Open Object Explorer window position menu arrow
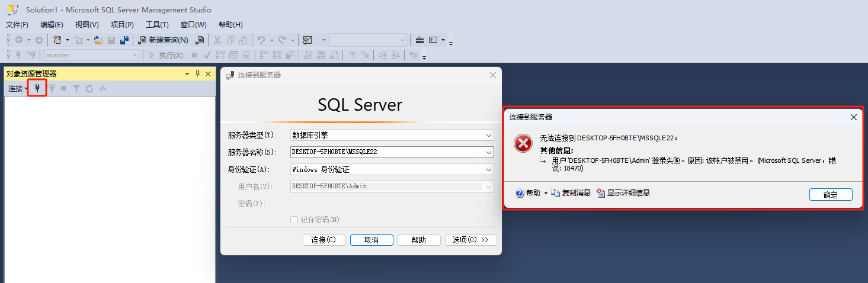Screen dimensions: 868x283 188,73
